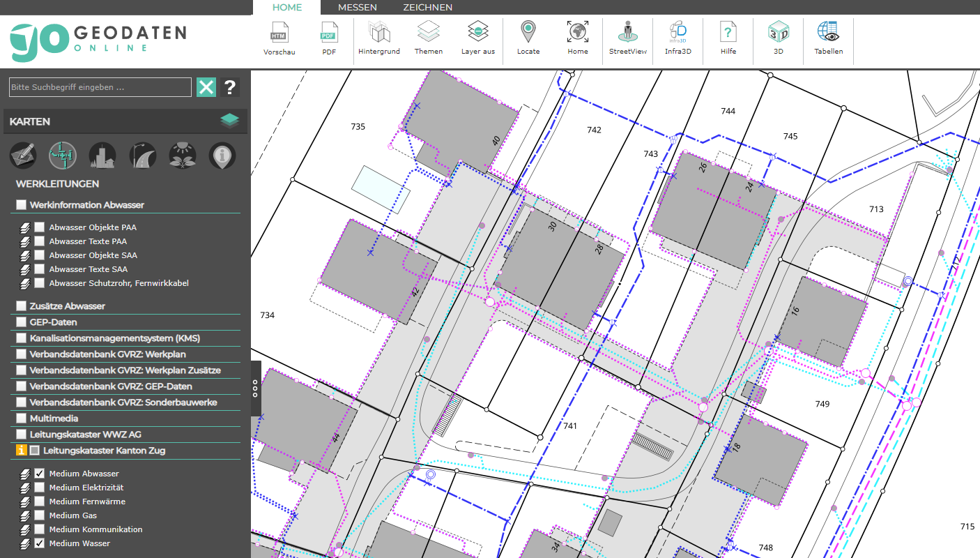Enable the Medium Elektrizität layer checkbox
The image size is (980, 558).
click(x=40, y=488)
